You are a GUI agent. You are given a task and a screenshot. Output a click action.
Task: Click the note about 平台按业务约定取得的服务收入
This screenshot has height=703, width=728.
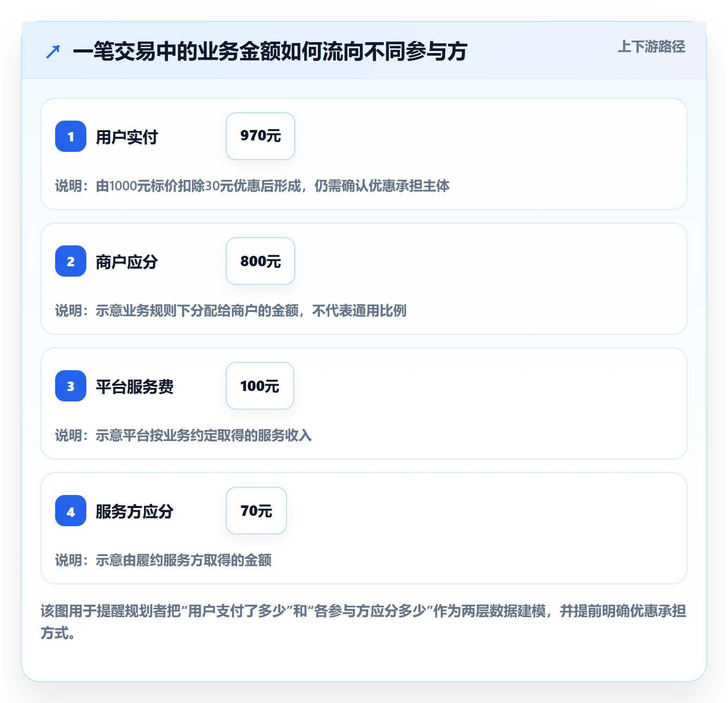[x=184, y=435]
